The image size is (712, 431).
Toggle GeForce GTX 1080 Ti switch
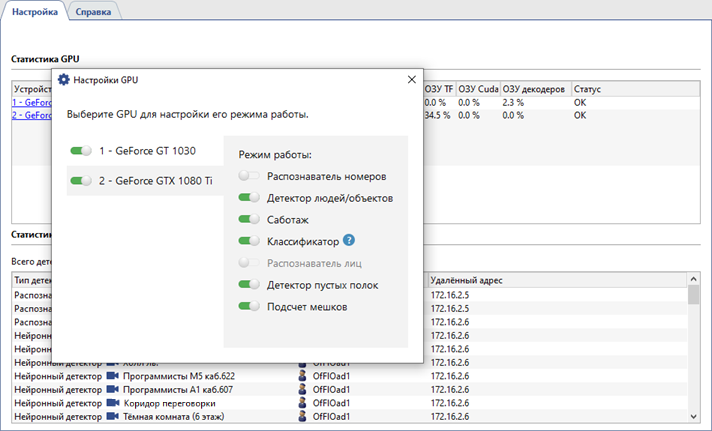81,181
